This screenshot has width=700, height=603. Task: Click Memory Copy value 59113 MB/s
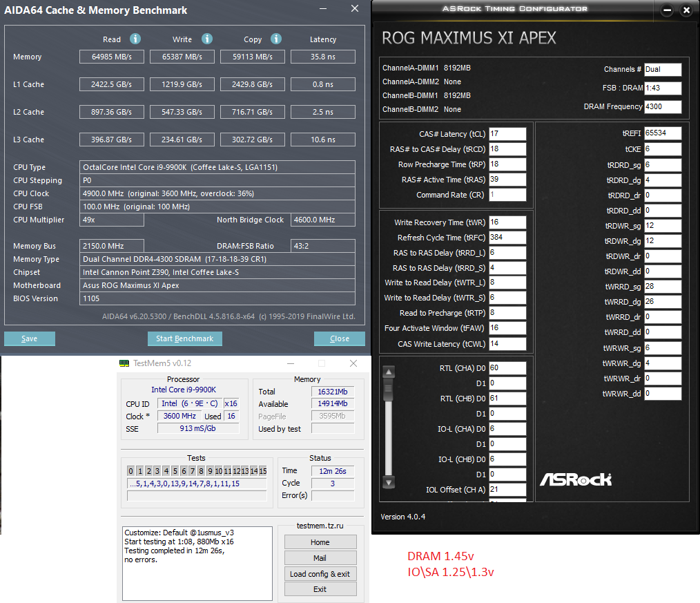[x=252, y=57]
